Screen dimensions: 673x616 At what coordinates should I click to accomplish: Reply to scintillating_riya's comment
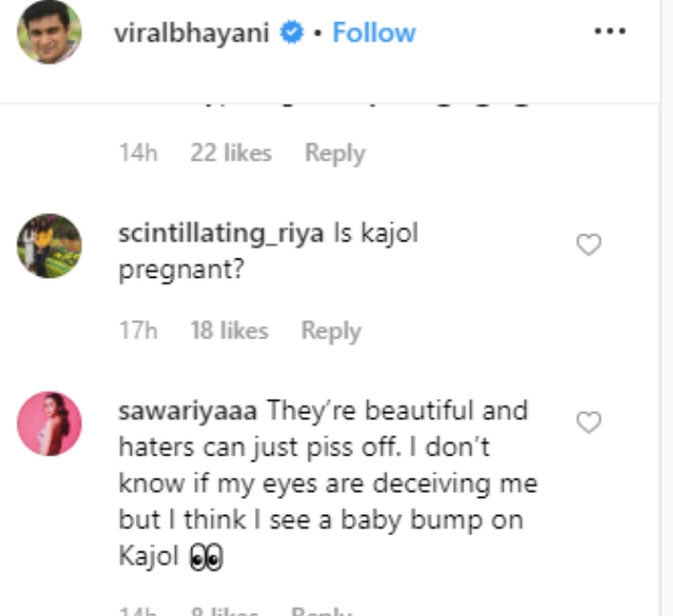(x=331, y=331)
